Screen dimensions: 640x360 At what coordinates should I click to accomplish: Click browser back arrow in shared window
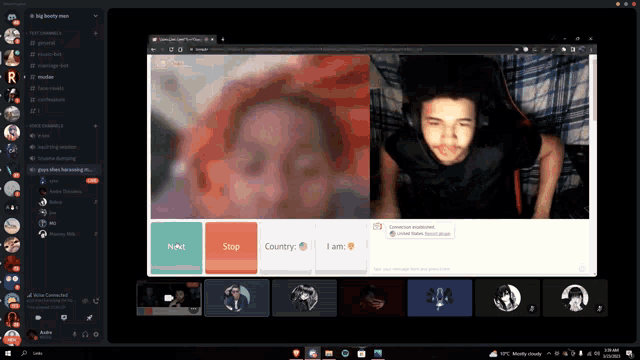pos(153,49)
